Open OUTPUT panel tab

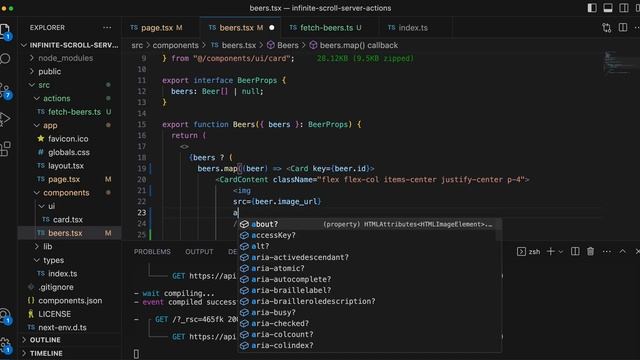[x=199, y=252]
